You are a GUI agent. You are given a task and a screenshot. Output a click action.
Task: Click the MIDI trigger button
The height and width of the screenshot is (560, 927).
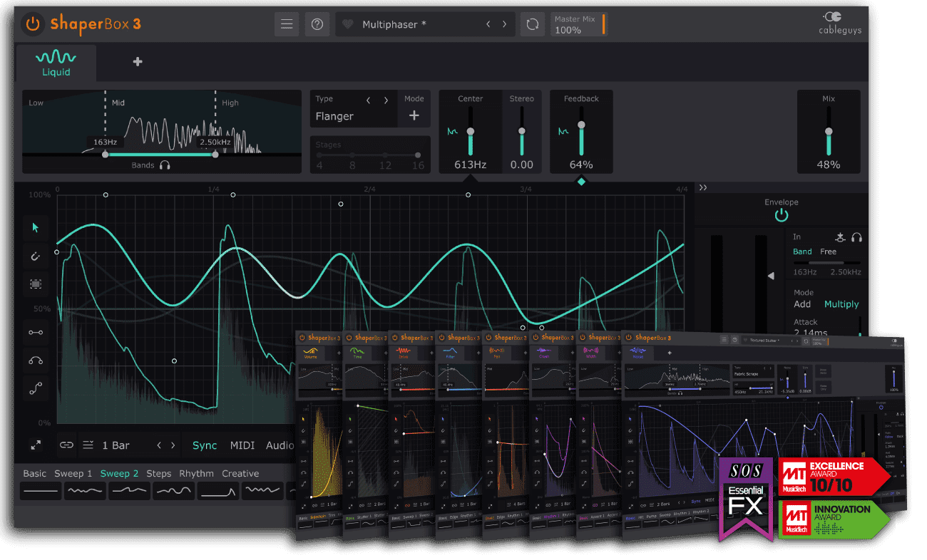tap(242, 445)
